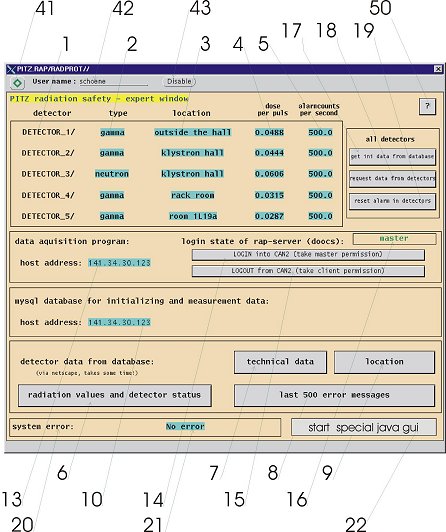Click alarmcounts 500.0 for DETECTOR_5

tap(320, 216)
